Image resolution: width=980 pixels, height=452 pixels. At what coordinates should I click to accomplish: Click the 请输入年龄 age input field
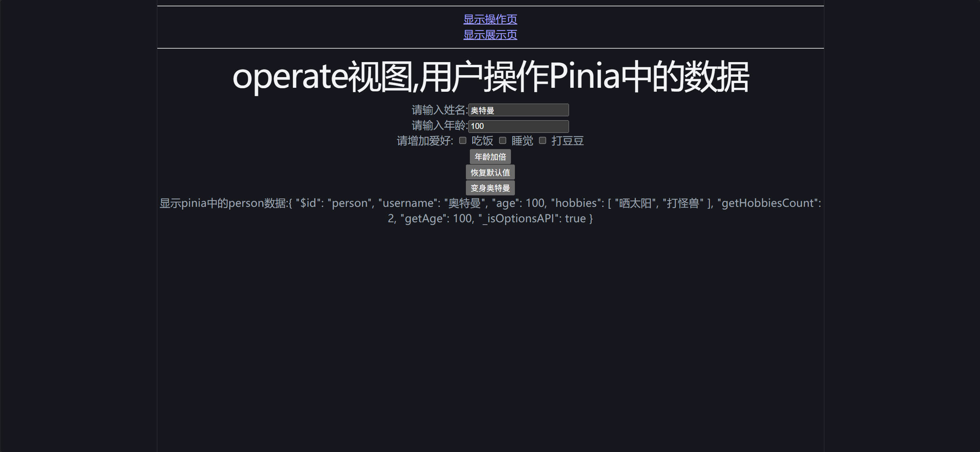tap(518, 126)
